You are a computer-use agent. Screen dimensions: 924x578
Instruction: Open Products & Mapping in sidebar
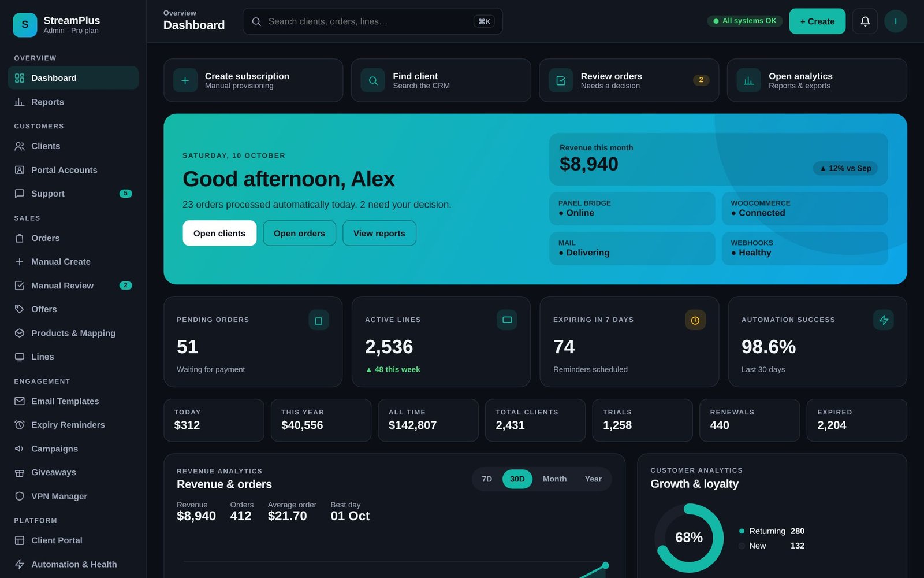point(73,333)
